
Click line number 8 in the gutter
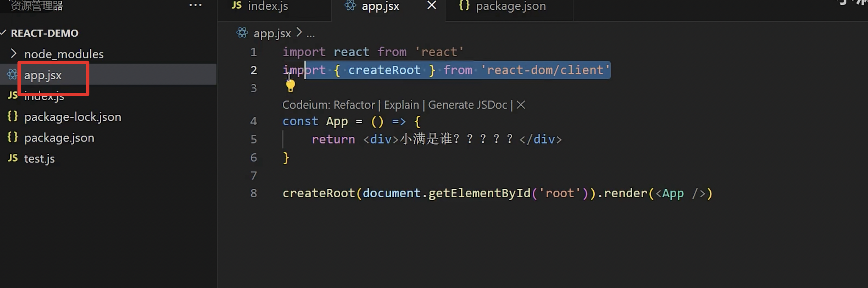tap(254, 193)
